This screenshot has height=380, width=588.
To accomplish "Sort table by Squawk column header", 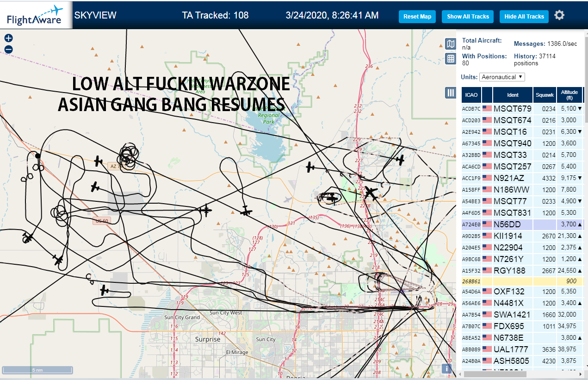I will [x=545, y=95].
